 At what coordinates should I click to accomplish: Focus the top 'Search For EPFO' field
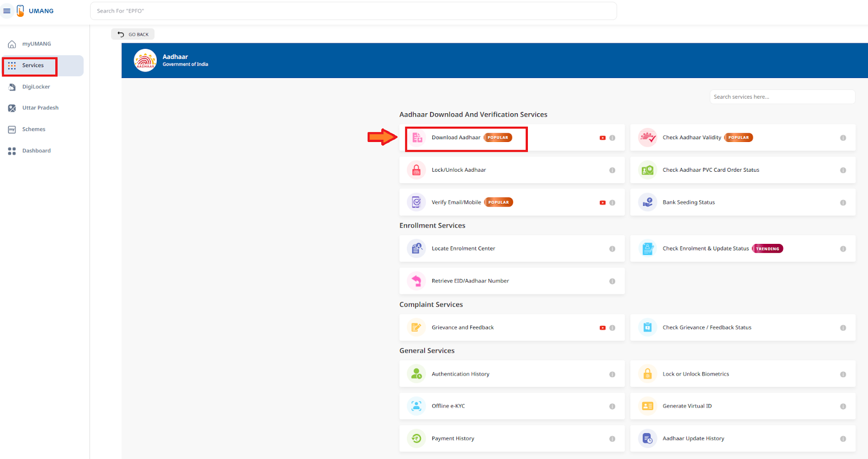[353, 11]
